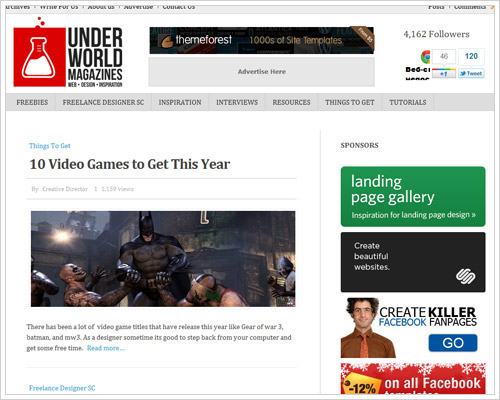Click the Read more... link

coord(106,348)
